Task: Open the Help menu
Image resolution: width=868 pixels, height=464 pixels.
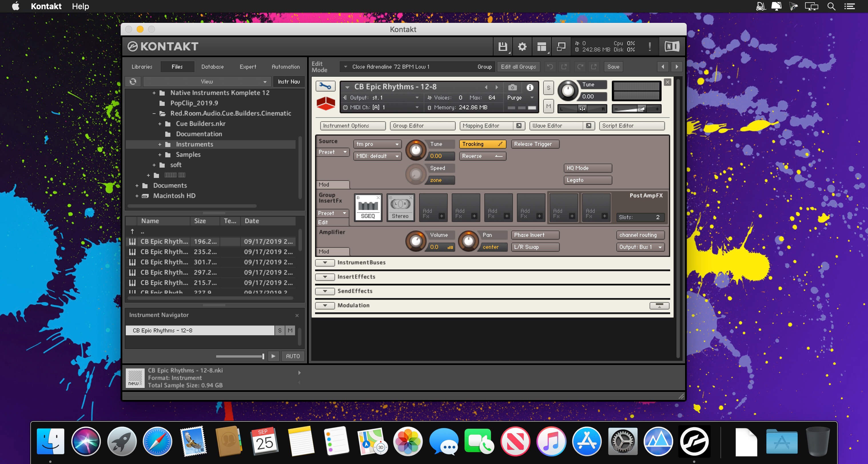Action: [80, 6]
